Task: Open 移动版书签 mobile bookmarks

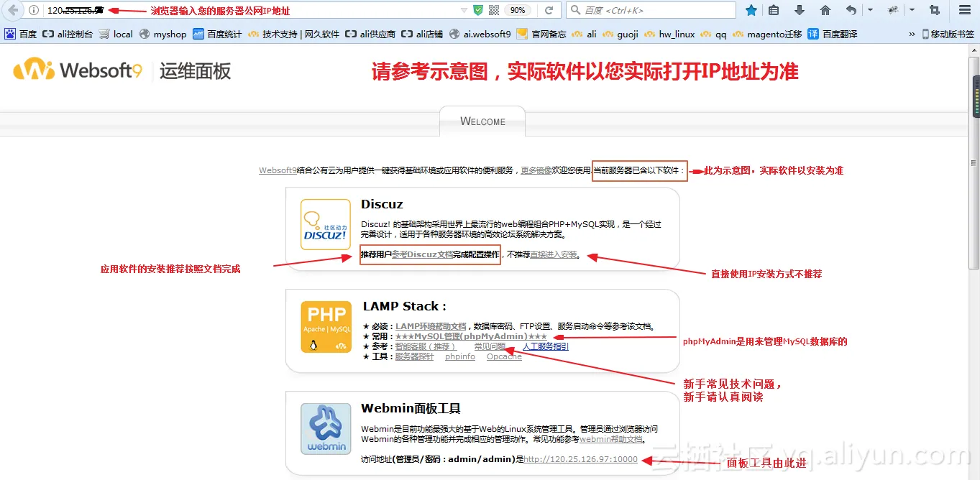Action: (x=948, y=34)
